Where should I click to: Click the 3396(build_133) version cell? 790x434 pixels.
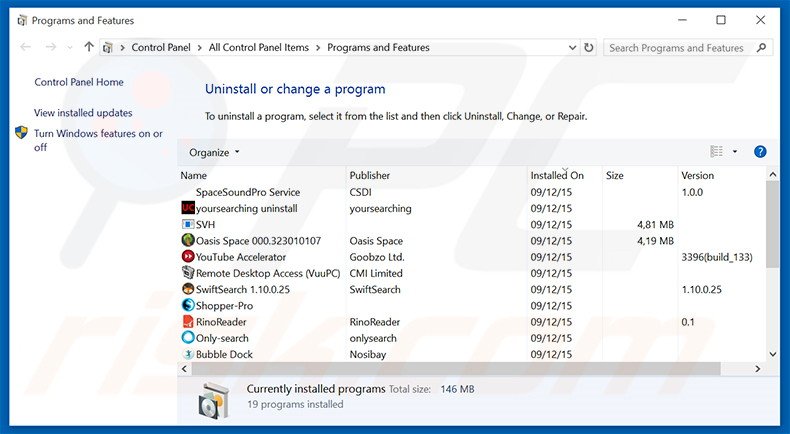717,257
